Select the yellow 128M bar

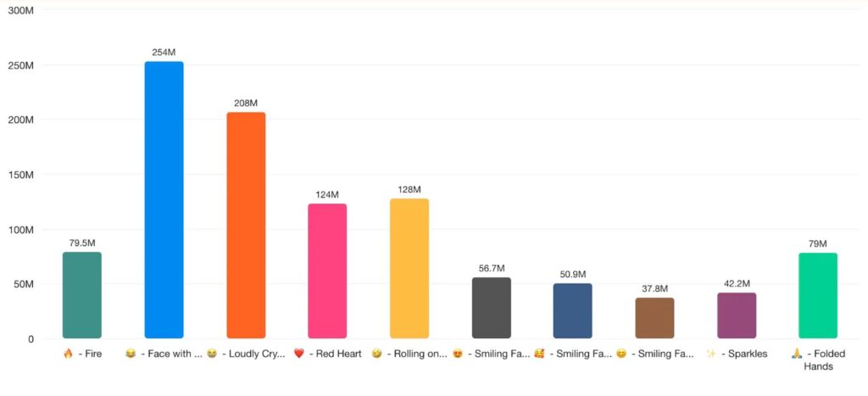(409, 269)
